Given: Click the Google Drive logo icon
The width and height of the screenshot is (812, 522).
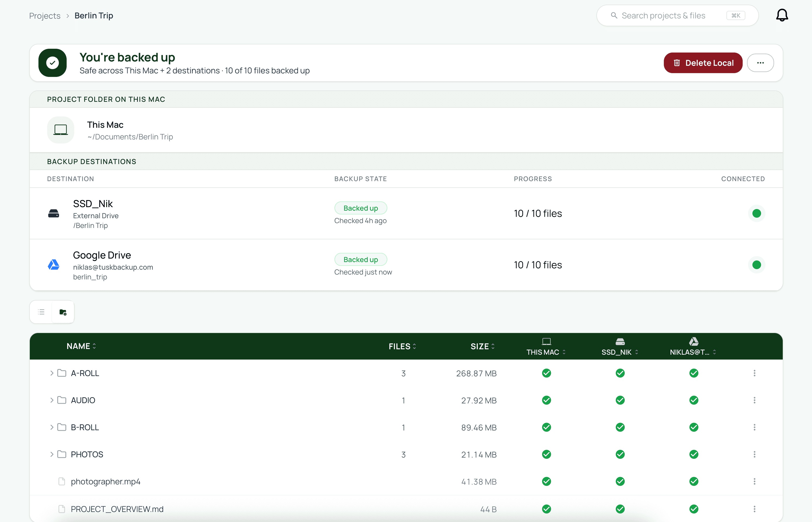Looking at the screenshot, I should [54, 265].
